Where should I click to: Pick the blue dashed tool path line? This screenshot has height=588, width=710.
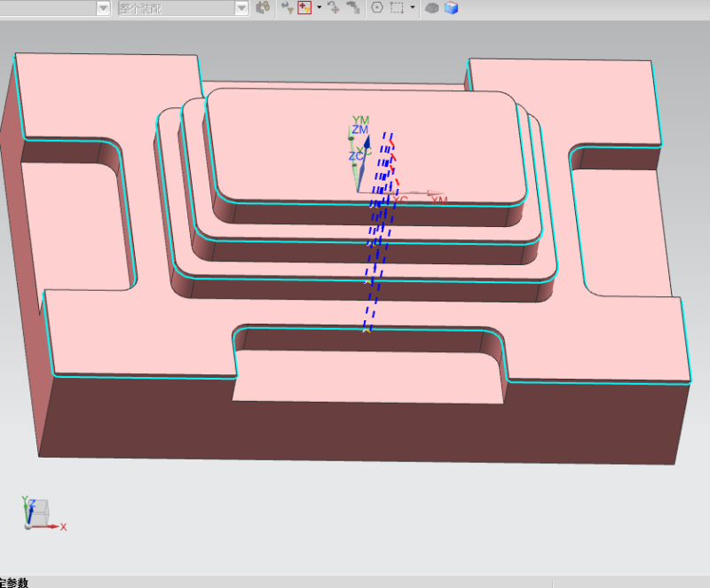(x=374, y=266)
